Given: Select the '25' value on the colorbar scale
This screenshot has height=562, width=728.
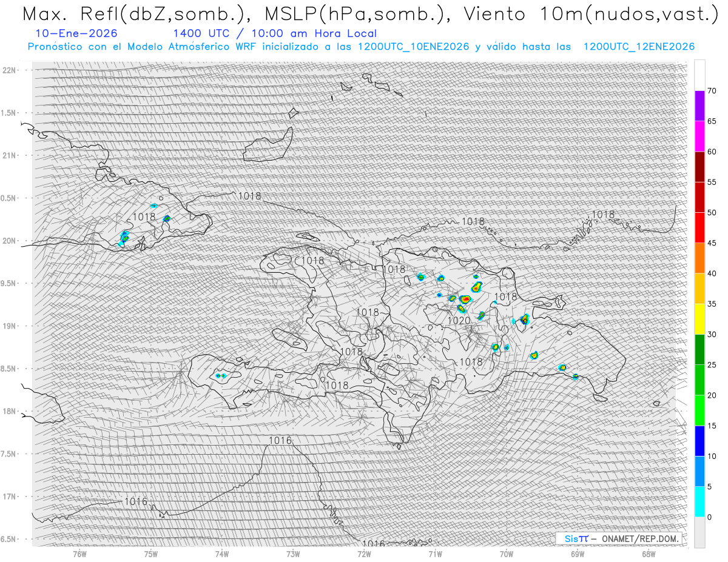Looking at the screenshot, I should click(712, 365).
